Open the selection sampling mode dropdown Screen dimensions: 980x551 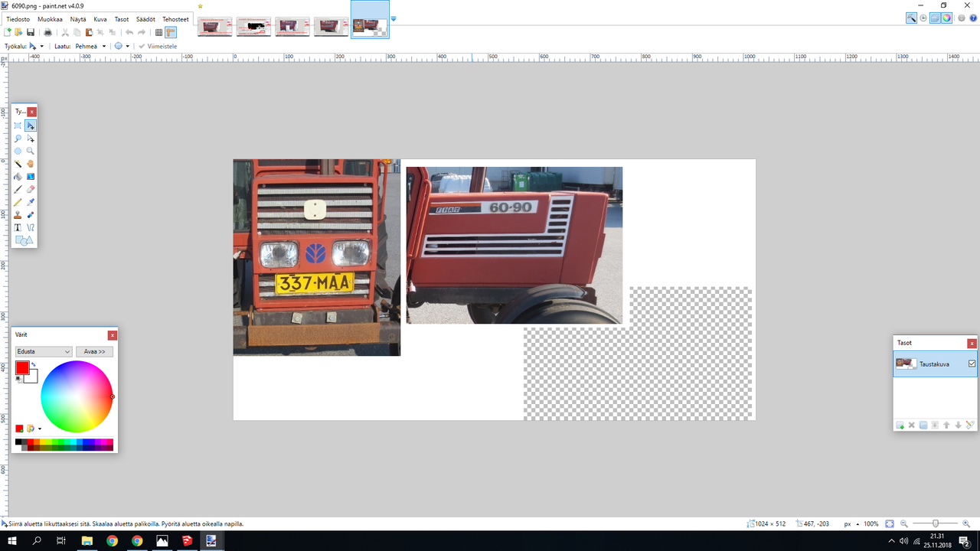122,46
